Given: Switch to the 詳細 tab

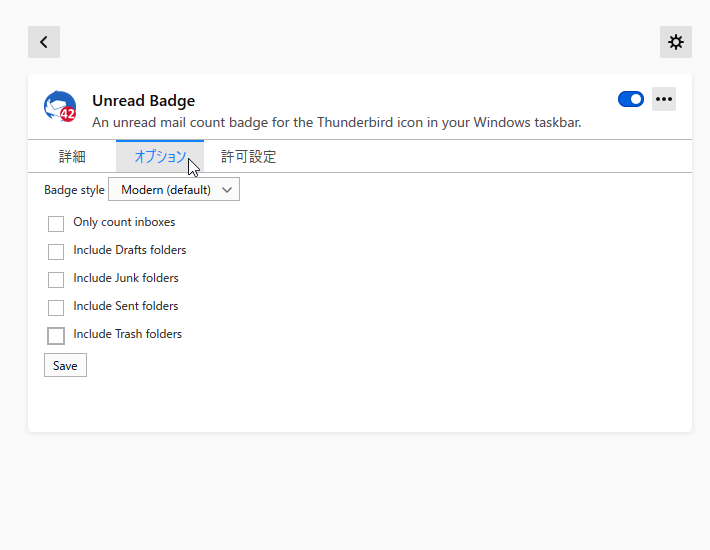Looking at the screenshot, I should (72, 157).
